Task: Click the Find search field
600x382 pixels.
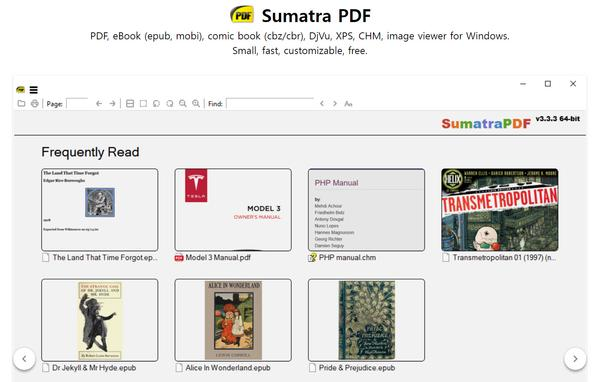Action: 270,103
